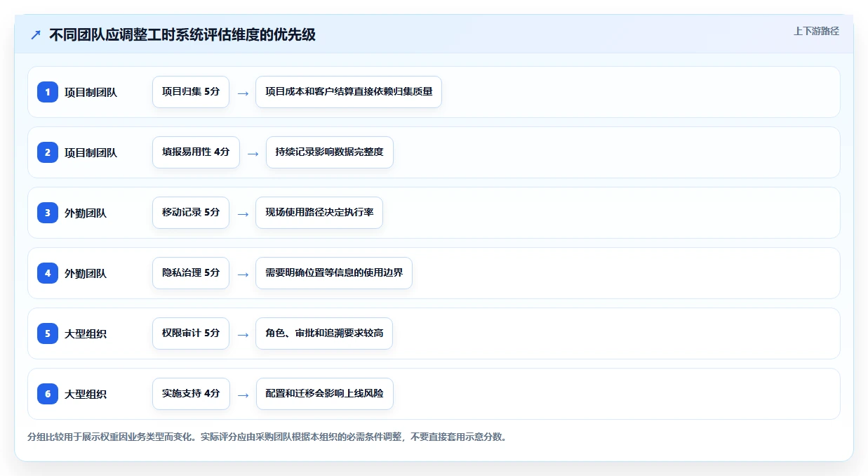This screenshot has width=868, height=476.
Task: Click the blue number 1 badge
Action: coord(48,92)
